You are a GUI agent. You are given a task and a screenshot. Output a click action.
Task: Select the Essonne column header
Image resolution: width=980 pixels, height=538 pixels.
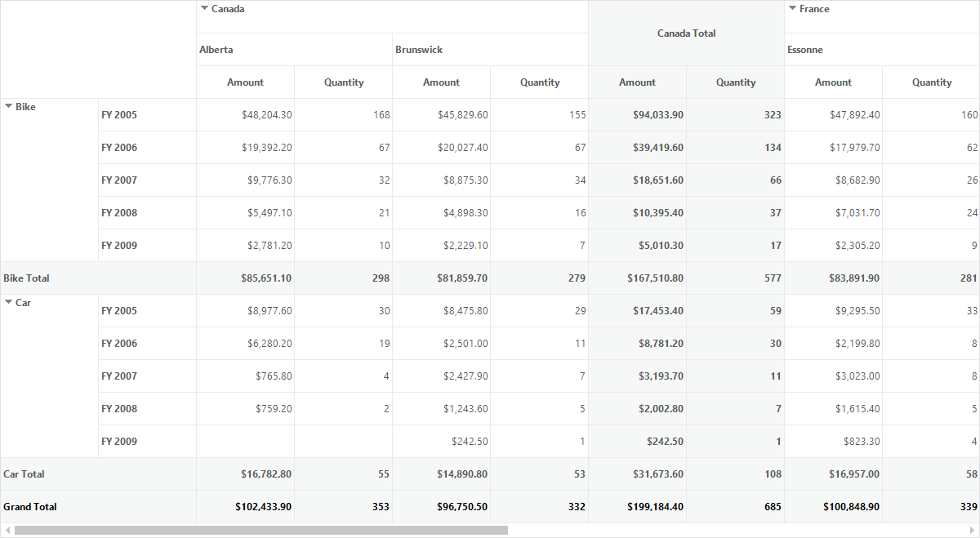tap(882, 50)
